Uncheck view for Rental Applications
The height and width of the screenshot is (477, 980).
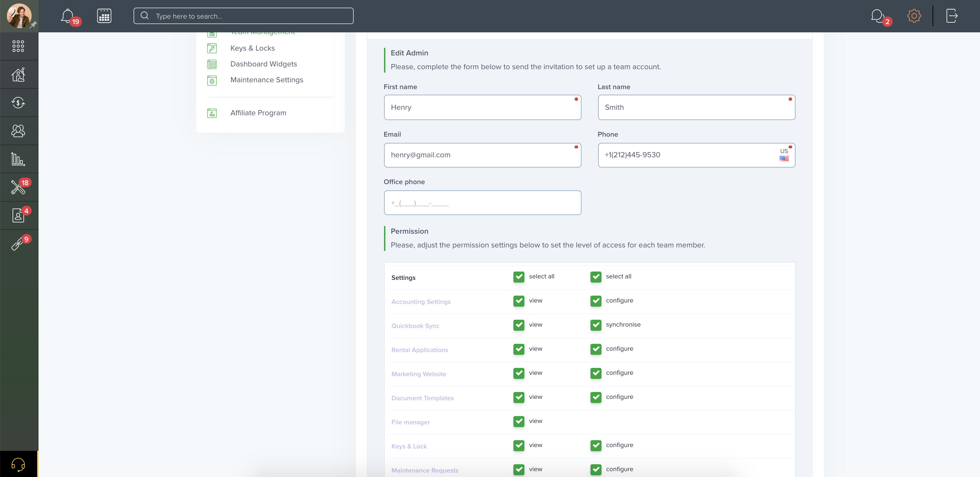[519, 349]
